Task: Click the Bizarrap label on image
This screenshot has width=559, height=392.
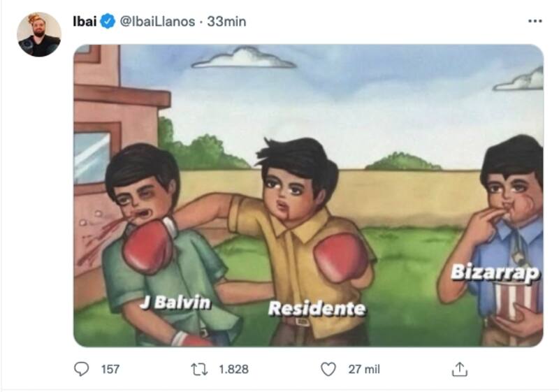Action: coord(495,273)
